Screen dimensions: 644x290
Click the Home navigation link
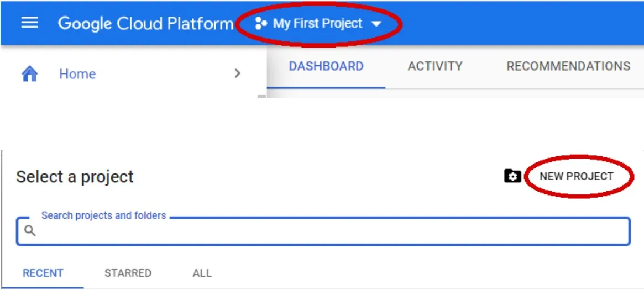click(x=77, y=74)
